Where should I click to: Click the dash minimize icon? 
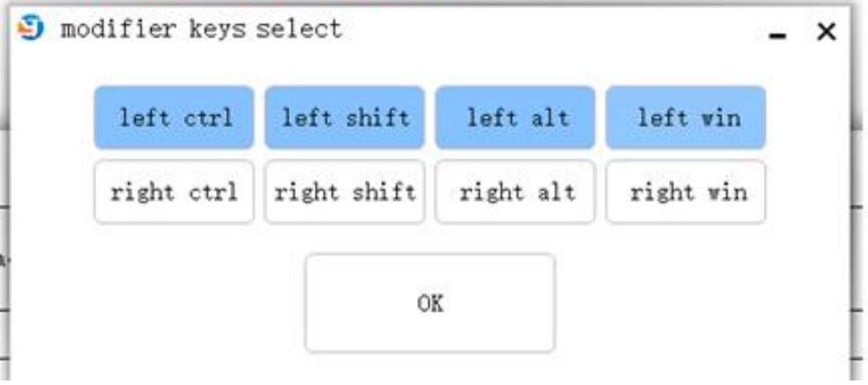(x=777, y=37)
